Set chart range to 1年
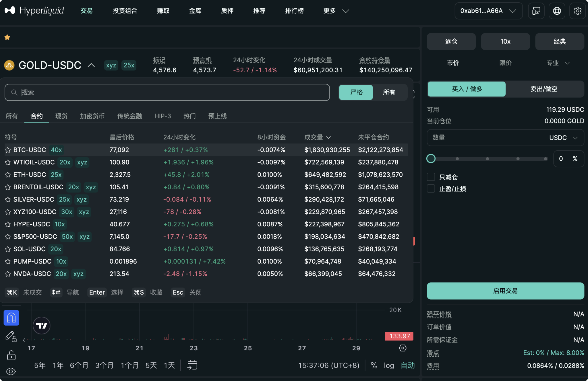This screenshot has width=588, height=381. pos(58,365)
